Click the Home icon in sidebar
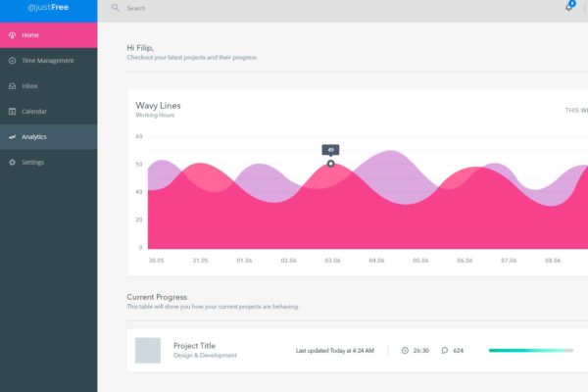 click(12, 35)
